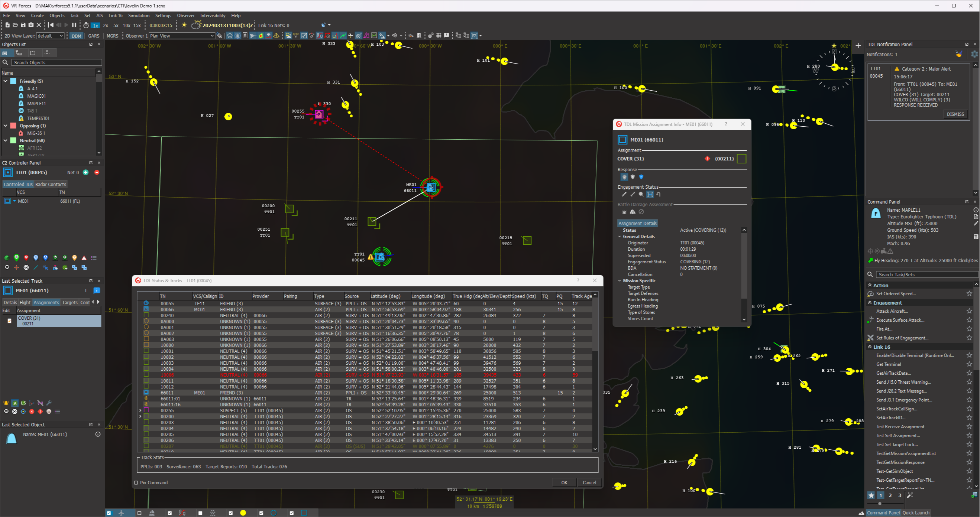Screen dimensions: 980x517
Task: Click the save scenario disk icon
Action: click(x=23, y=25)
